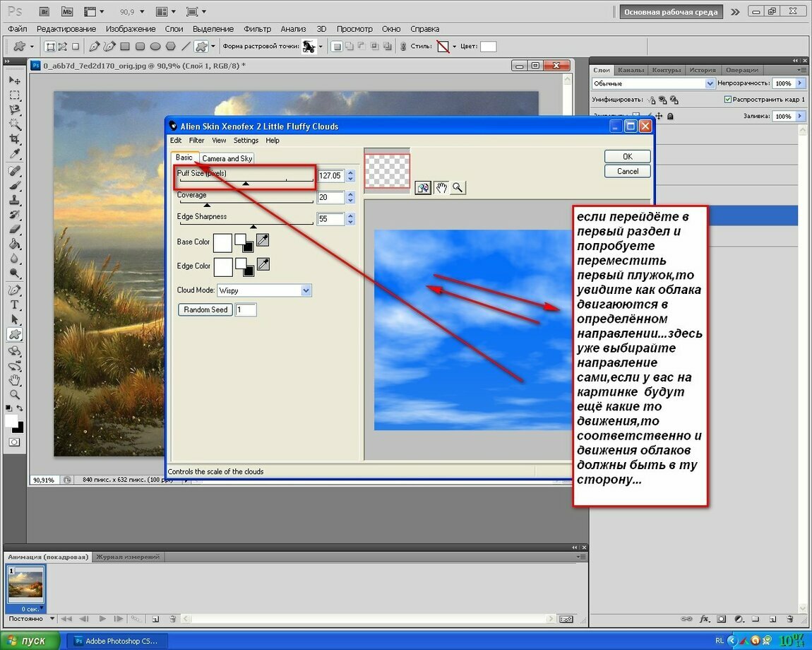Select the Horizontal Type tool
This screenshot has height=650, width=812.
click(15, 305)
